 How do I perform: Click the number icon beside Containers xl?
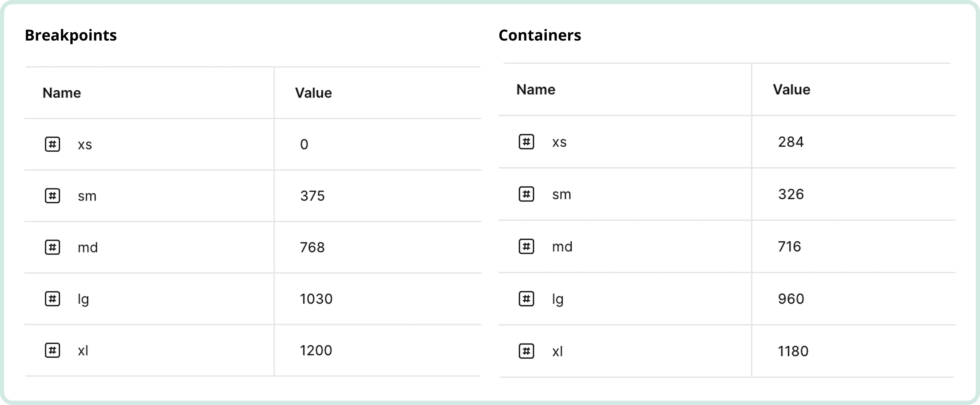coord(527,351)
